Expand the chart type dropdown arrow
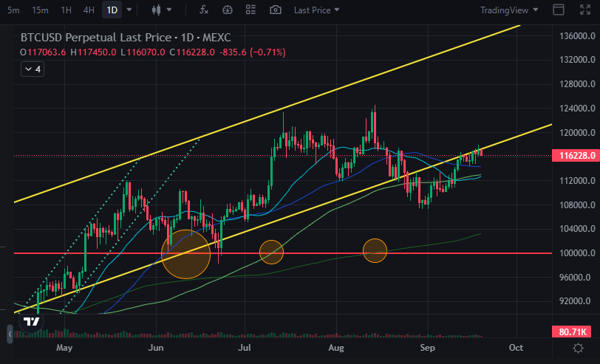Viewport: 600px width, 364px height. 169,10
